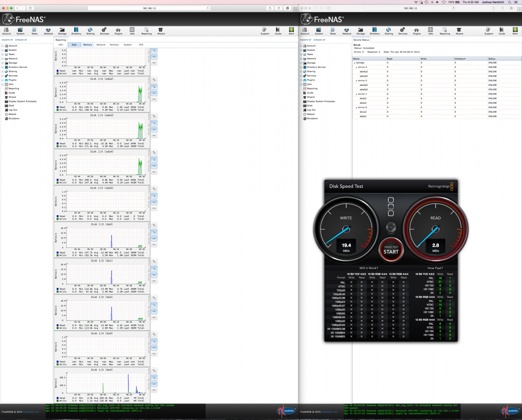Screen dimensions: 522x420
Task: Open Shell in left window's sidebar
Action: 11,106
